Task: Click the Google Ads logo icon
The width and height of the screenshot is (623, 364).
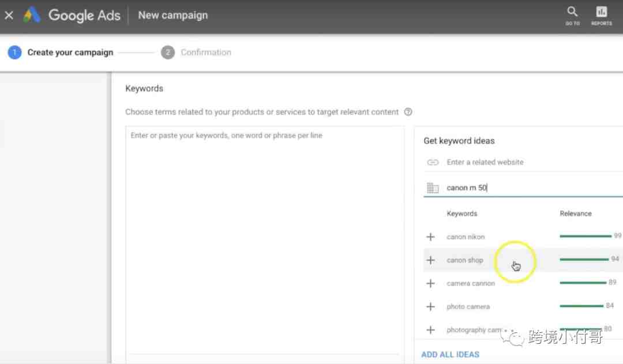Action: click(32, 15)
